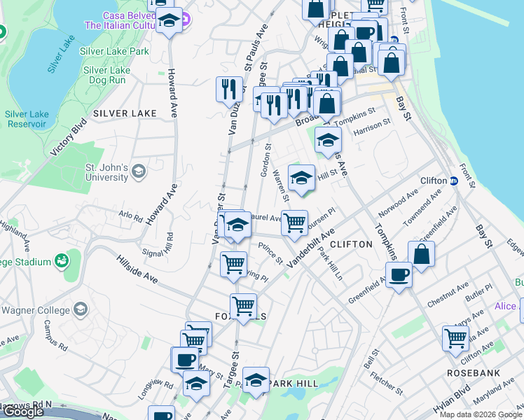Click the school marker near Longview Rd
Viewport: 524px width, 420px height.
pos(196,384)
